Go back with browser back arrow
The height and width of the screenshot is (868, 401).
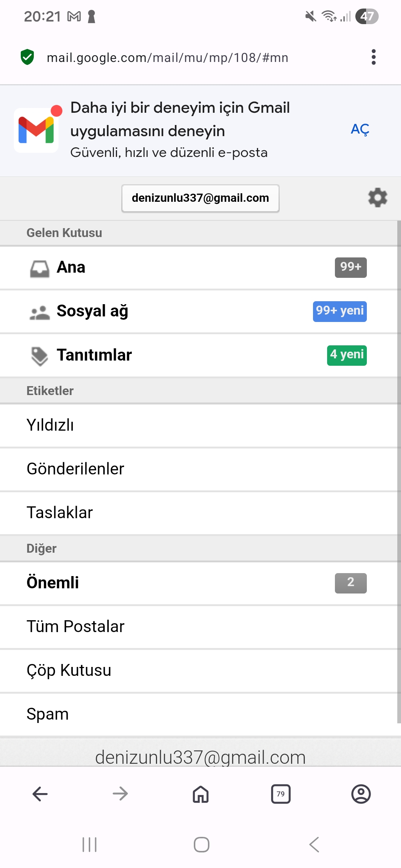tap(40, 794)
